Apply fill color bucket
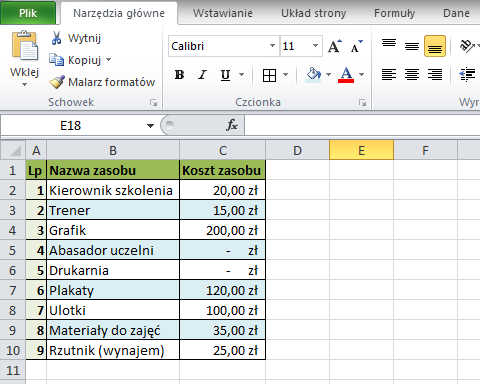 (313, 75)
